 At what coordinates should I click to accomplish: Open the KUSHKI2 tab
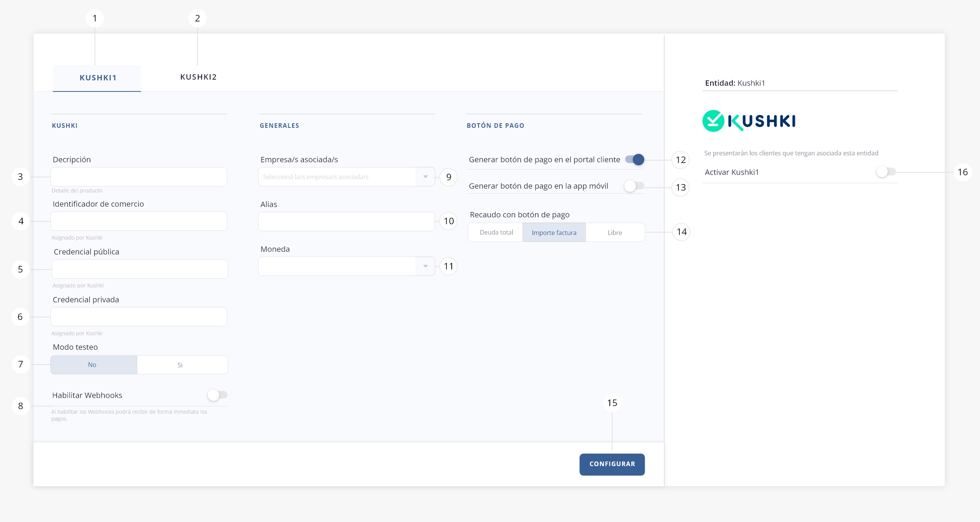(198, 77)
